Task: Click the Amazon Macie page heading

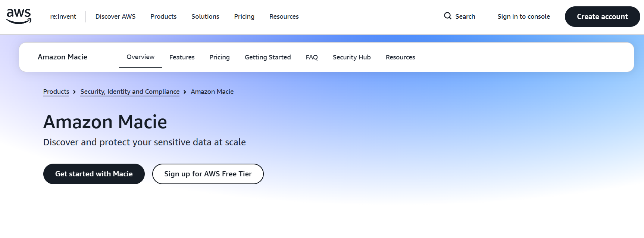Action: [105, 122]
